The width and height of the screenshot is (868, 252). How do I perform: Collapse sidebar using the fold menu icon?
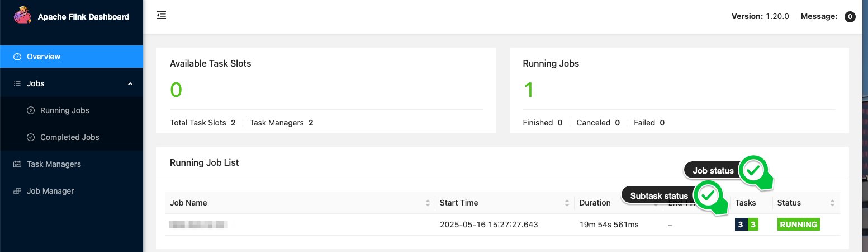point(162,15)
